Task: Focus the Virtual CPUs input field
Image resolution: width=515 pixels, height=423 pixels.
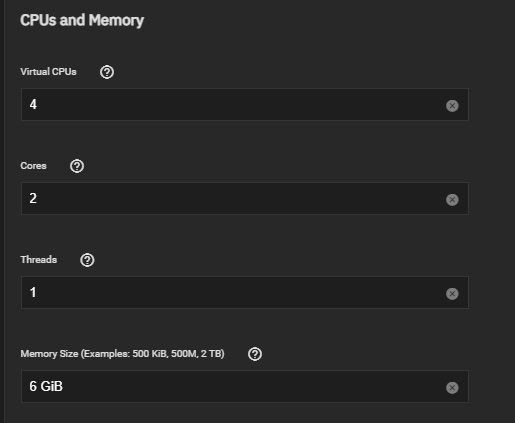Action: click(x=245, y=104)
